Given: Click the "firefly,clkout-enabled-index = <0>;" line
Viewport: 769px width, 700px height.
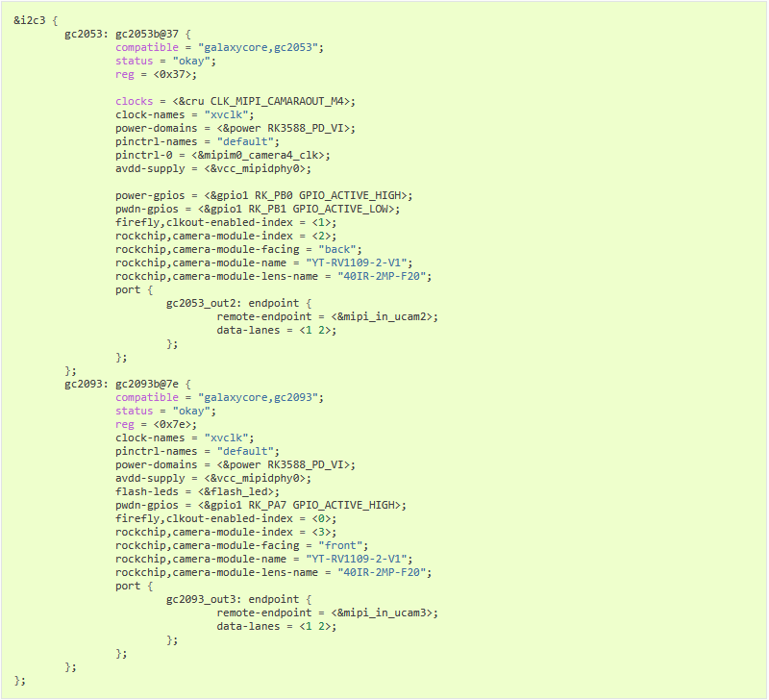Looking at the screenshot, I should [226, 519].
